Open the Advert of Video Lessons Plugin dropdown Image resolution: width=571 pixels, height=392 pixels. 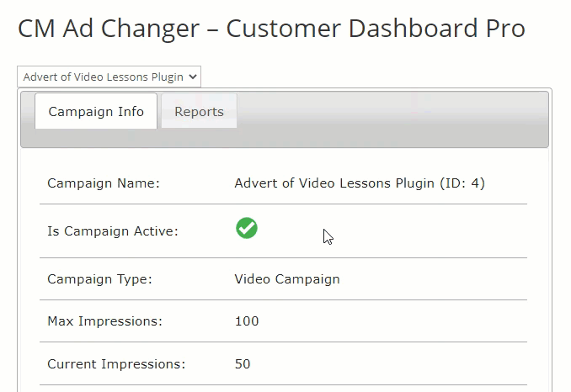tap(109, 77)
